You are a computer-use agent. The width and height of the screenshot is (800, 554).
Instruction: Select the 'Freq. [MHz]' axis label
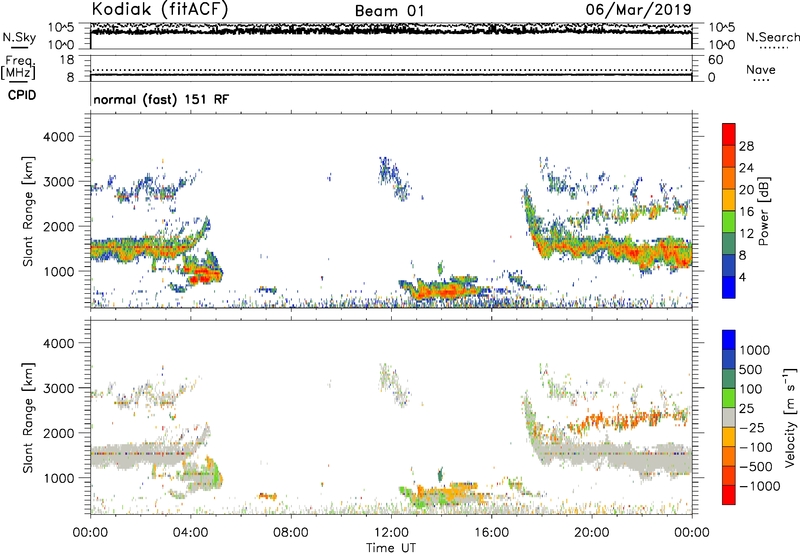[x=18, y=68]
